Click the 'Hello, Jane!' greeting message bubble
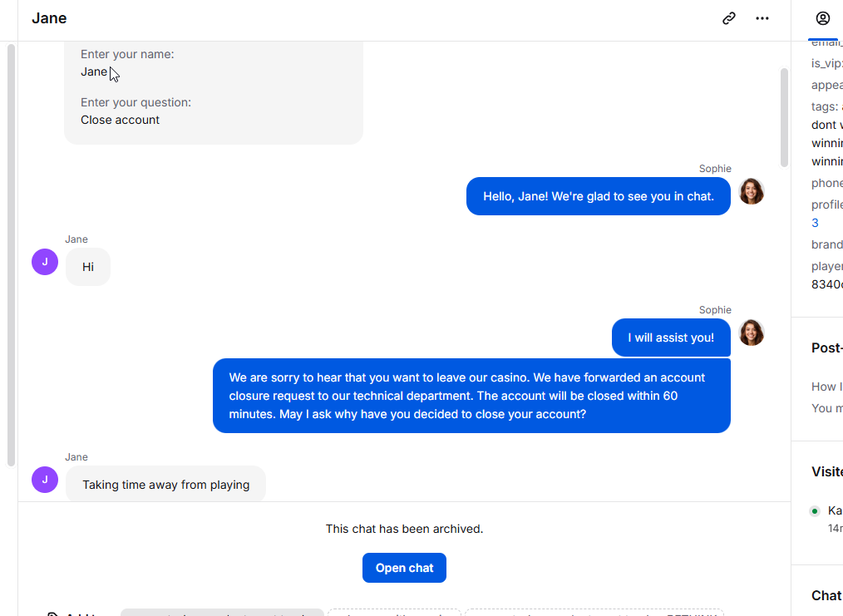843x616 pixels. (599, 196)
